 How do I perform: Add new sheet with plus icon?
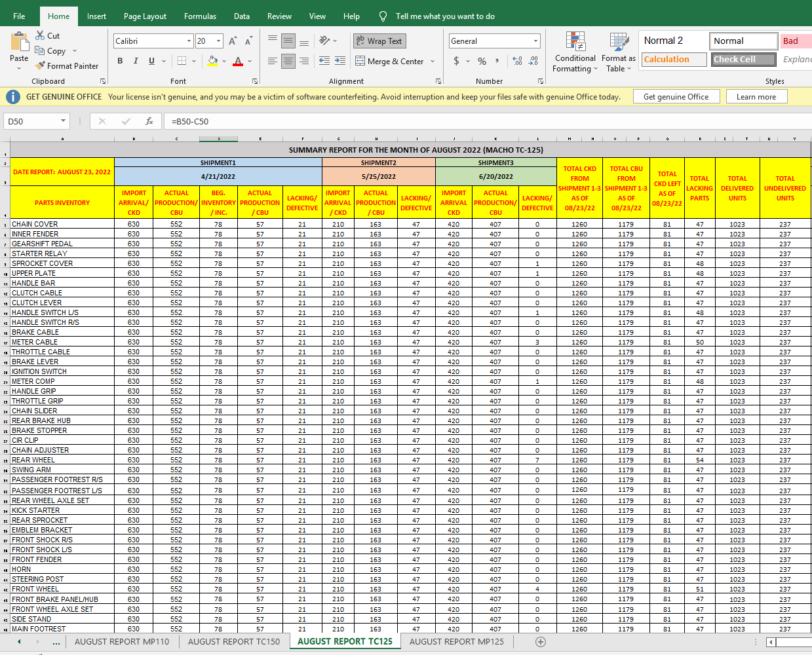(x=541, y=642)
